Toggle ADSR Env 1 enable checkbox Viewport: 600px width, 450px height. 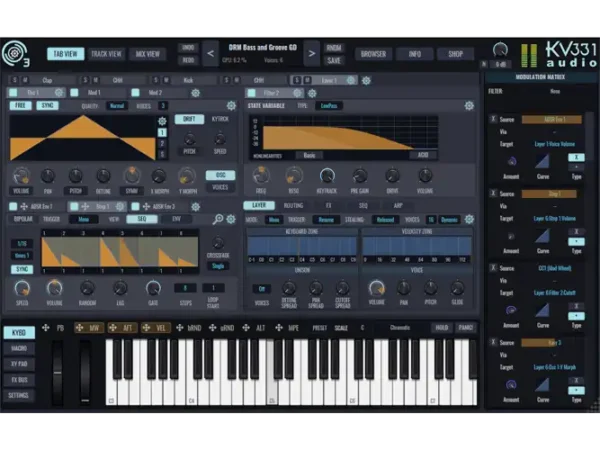pos(13,207)
